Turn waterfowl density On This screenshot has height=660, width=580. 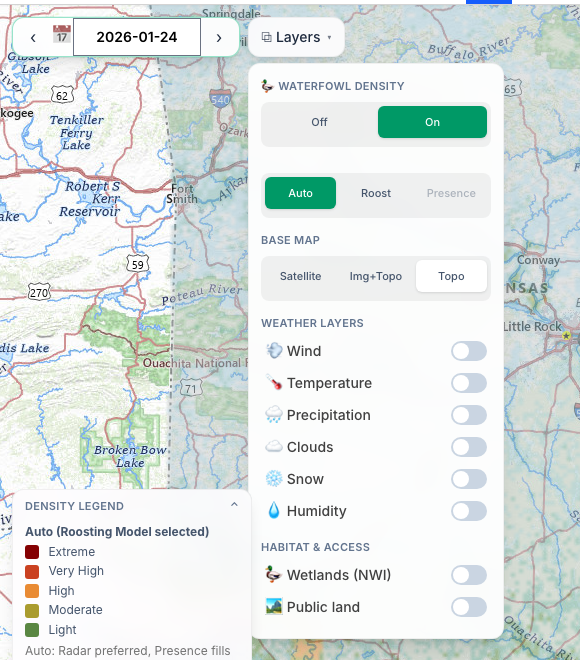(x=432, y=122)
